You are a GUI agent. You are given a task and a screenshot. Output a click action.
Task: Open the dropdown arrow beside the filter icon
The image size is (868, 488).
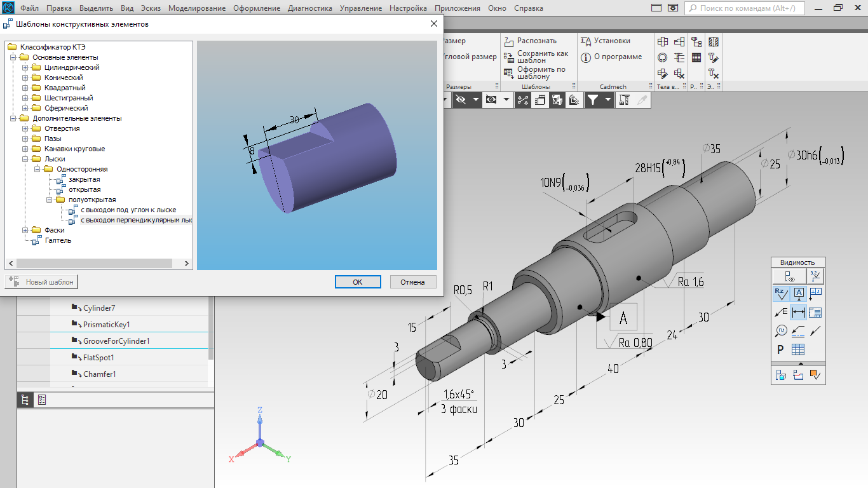pos(608,100)
